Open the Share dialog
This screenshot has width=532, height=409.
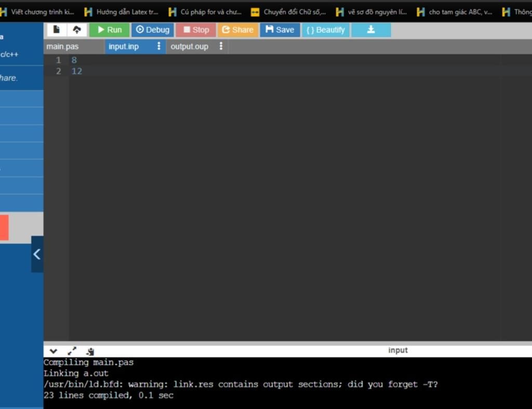(x=237, y=30)
